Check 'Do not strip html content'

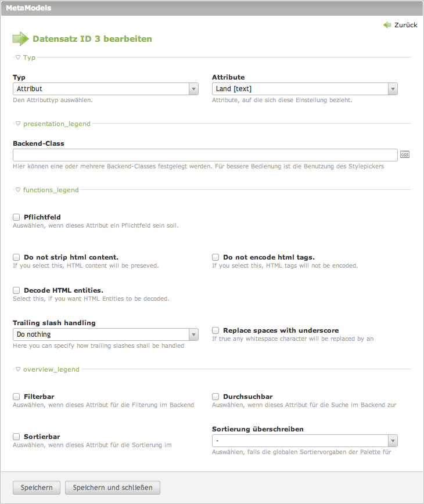16,257
